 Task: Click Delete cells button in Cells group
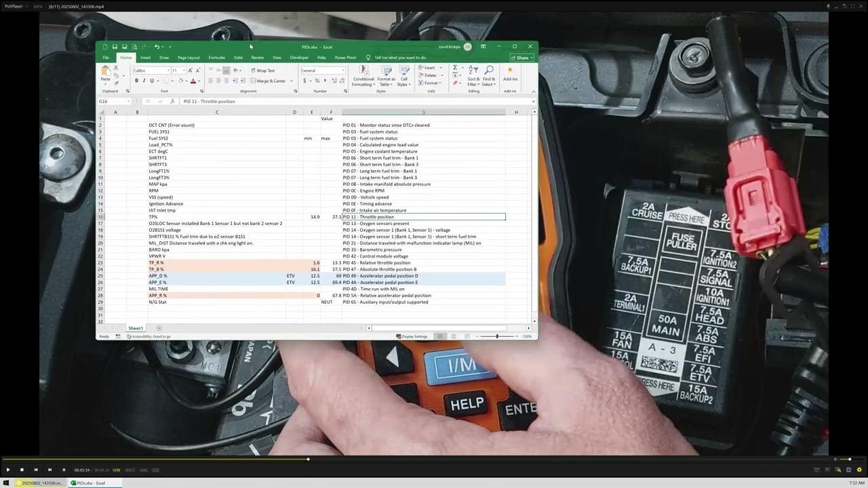(x=429, y=75)
